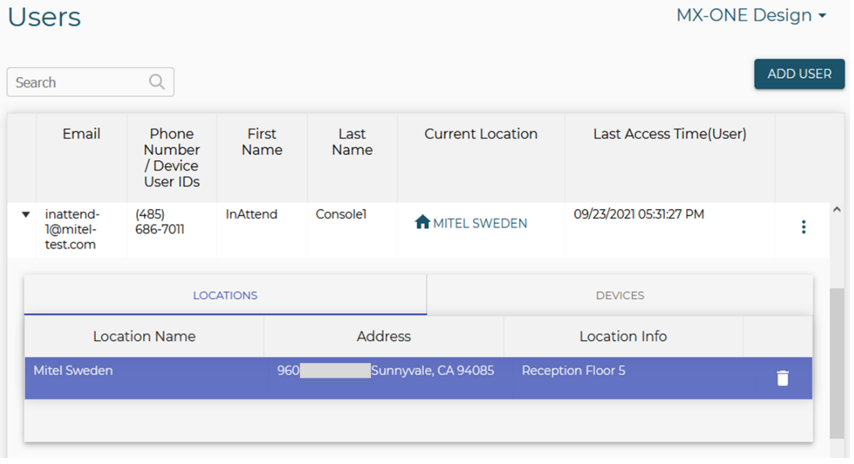
Task: Click the scrollbar up arrow
Action: click(x=836, y=209)
